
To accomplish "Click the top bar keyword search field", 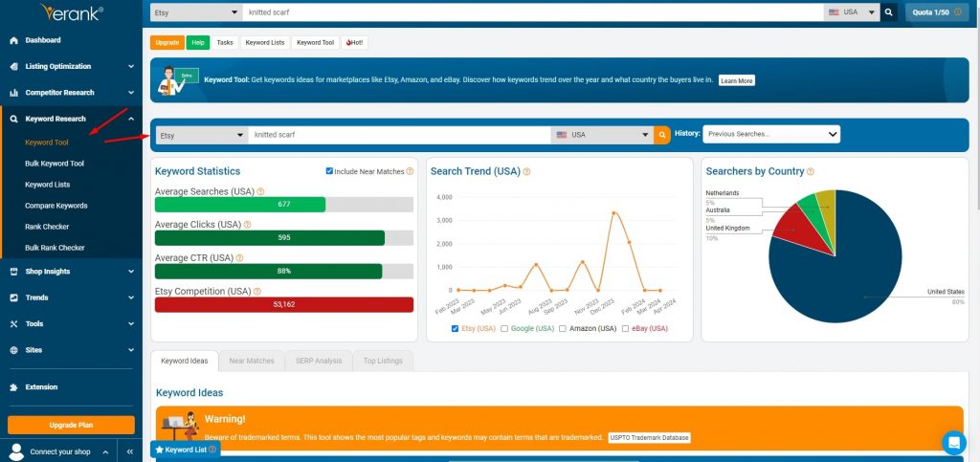I will click(532, 11).
